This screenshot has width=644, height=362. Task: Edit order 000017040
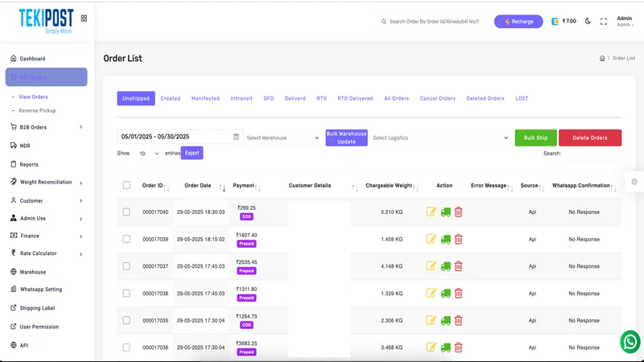(431, 212)
